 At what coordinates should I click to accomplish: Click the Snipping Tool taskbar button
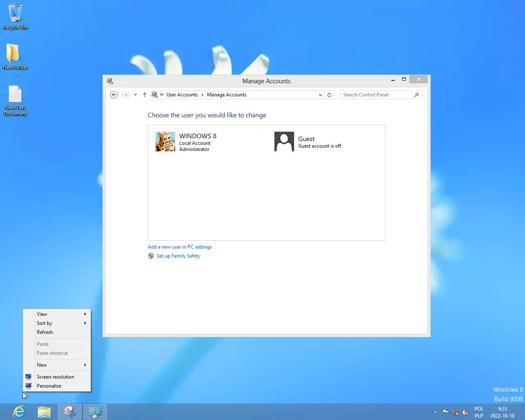pyautogui.click(x=69, y=411)
